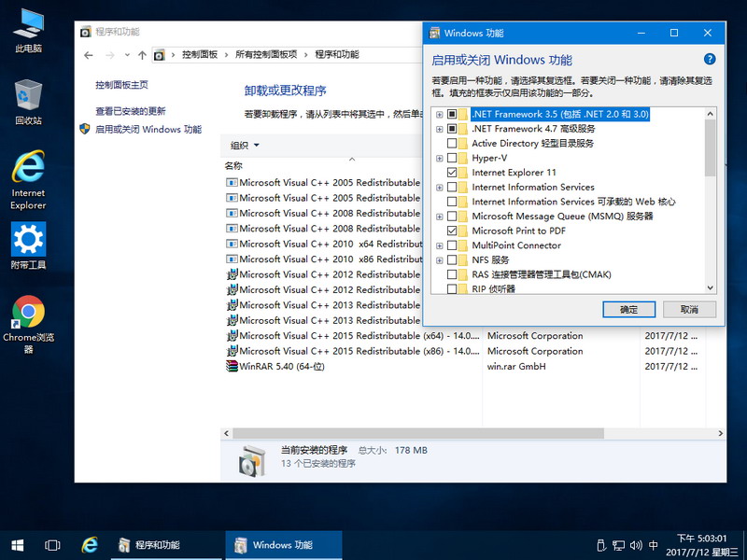Launch Internet Explorer from the taskbar
Image resolution: width=747 pixels, height=560 pixels.
tap(89, 545)
